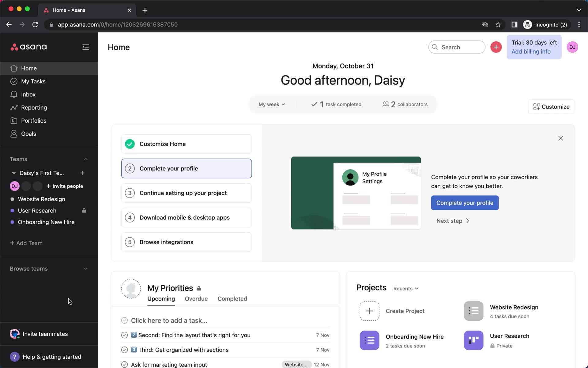Open the User Research board tile icon
The height and width of the screenshot is (368, 588).
pos(473,340)
